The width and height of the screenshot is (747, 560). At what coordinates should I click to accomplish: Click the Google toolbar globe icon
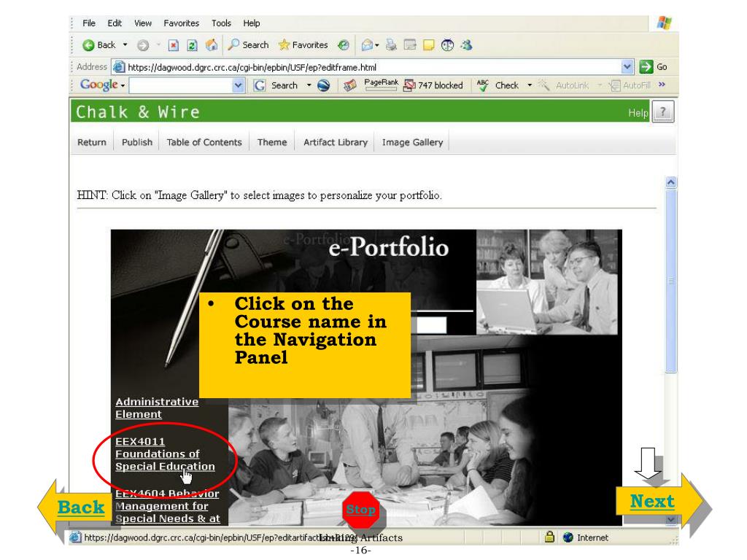tap(323, 85)
